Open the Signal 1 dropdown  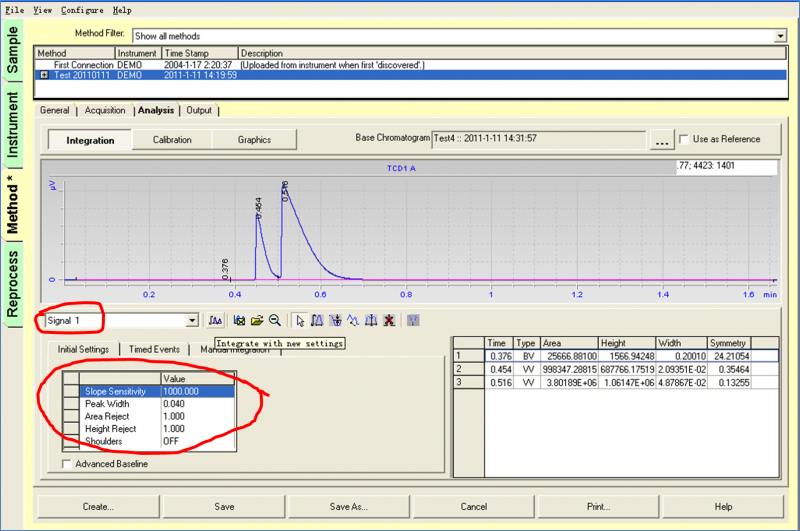(x=192, y=320)
